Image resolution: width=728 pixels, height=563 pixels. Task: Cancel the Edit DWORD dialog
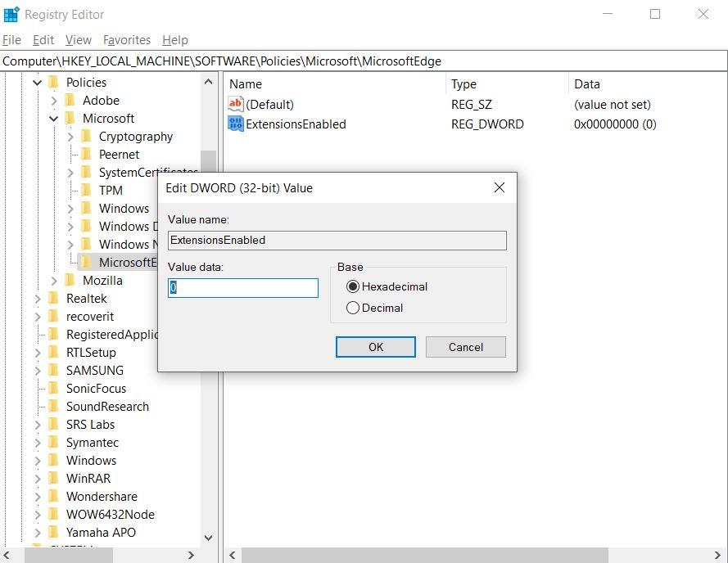(x=465, y=347)
